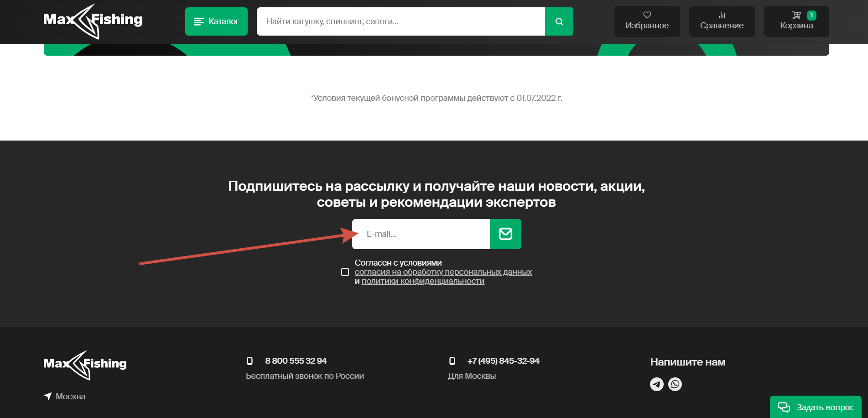Click the phone icon beside Moscow number
The width and height of the screenshot is (868, 418).
pyautogui.click(x=452, y=361)
